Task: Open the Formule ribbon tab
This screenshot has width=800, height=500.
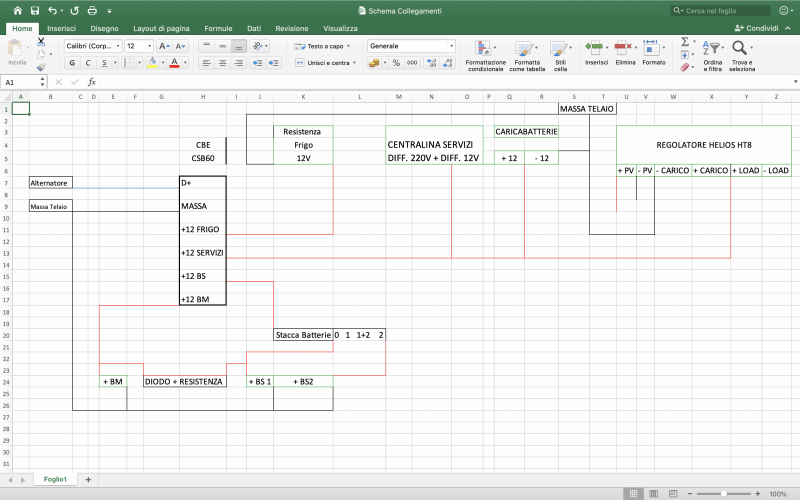Action: (x=217, y=29)
